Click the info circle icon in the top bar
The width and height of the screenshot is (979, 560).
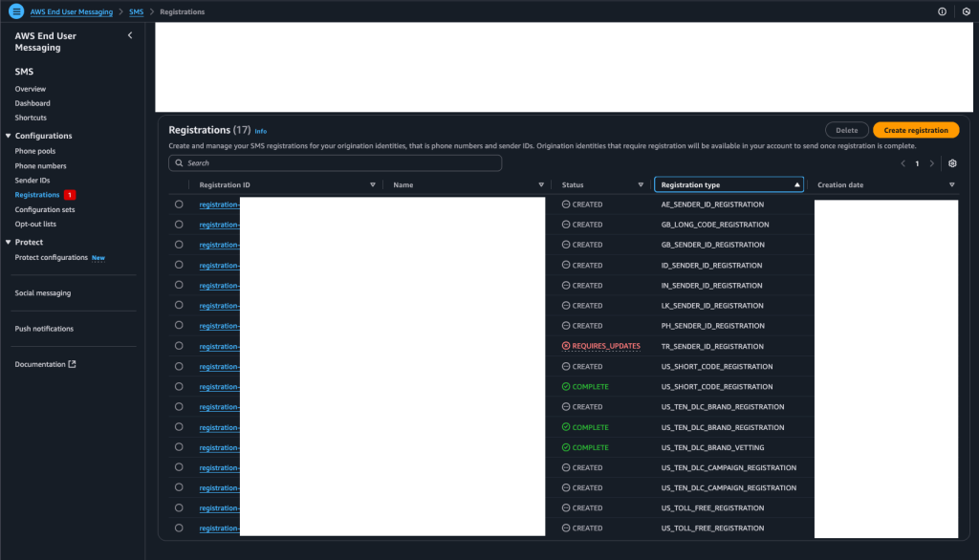pos(942,11)
